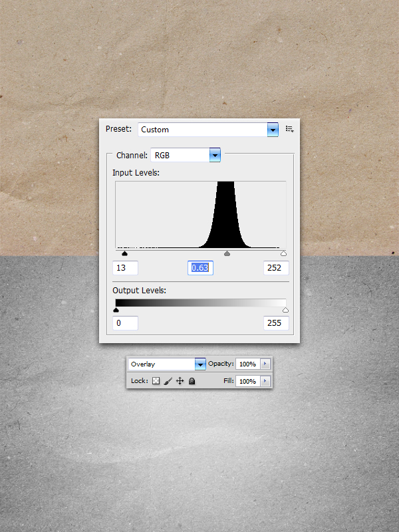Viewport: 399px width, 532px height.
Task: Click the Opacity value field 100%
Action: coord(248,364)
